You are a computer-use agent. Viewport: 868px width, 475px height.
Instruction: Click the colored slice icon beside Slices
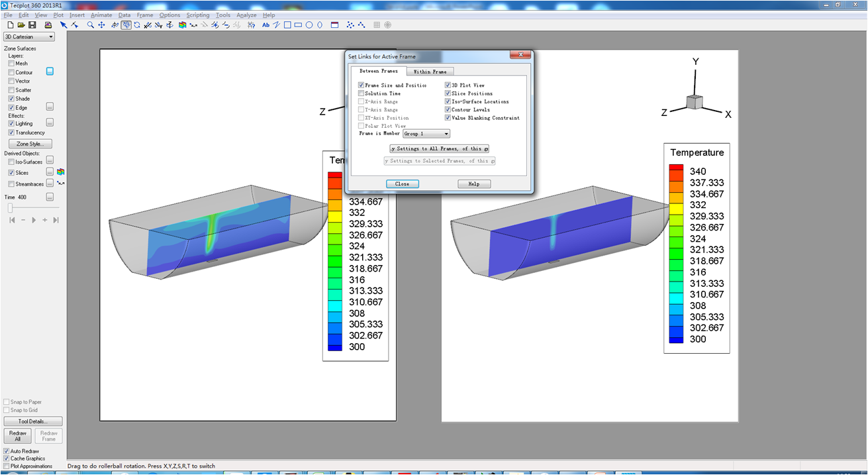tap(60, 172)
